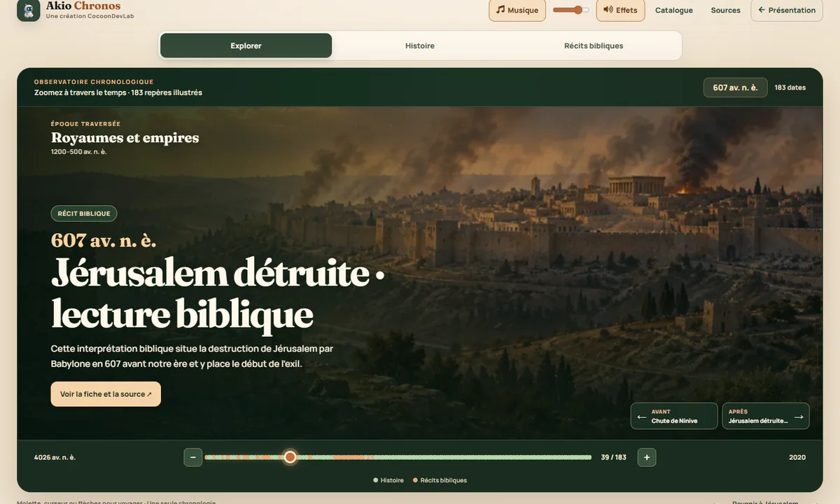840x504 pixels.
Task: Click the 183 dates label
Action: pos(790,87)
